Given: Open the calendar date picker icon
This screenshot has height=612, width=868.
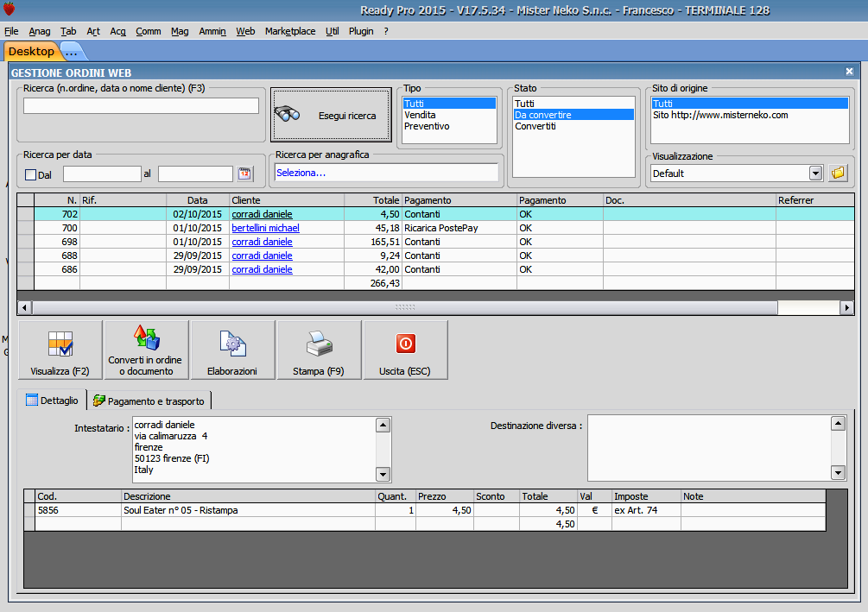Looking at the screenshot, I should pyautogui.click(x=244, y=174).
